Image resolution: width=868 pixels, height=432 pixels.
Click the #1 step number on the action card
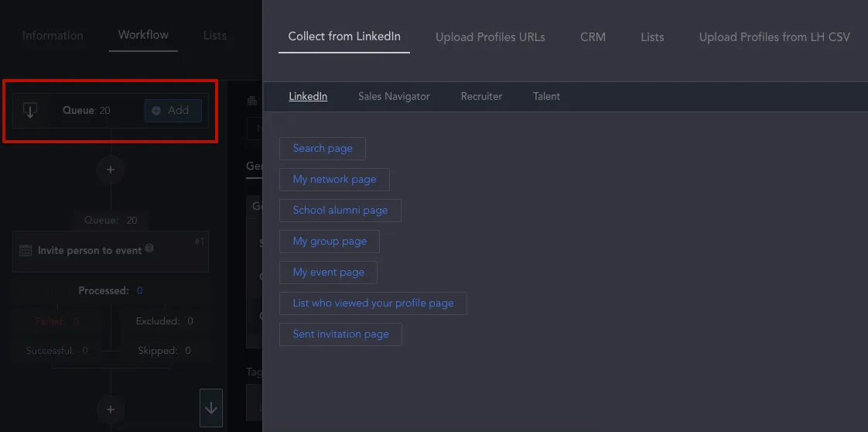(x=200, y=242)
